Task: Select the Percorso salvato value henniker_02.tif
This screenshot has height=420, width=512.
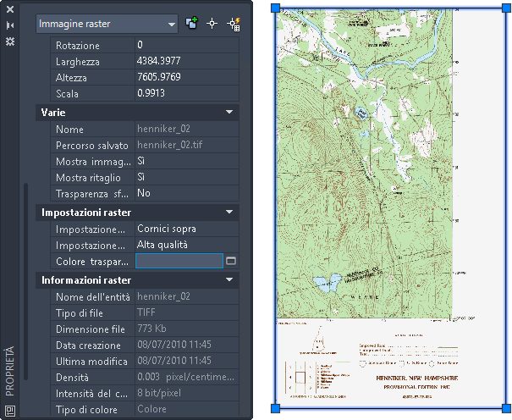Action: pyautogui.click(x=187, y=145)
